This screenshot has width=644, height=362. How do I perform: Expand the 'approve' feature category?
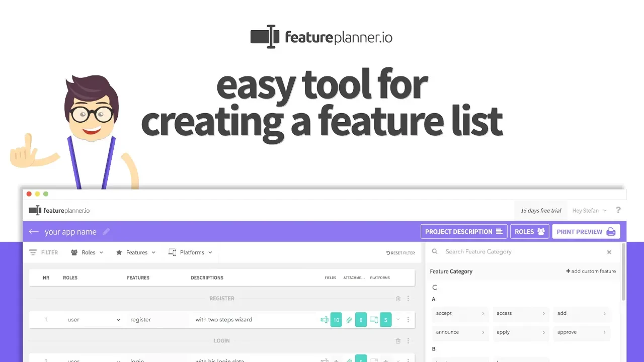[581, 332]
